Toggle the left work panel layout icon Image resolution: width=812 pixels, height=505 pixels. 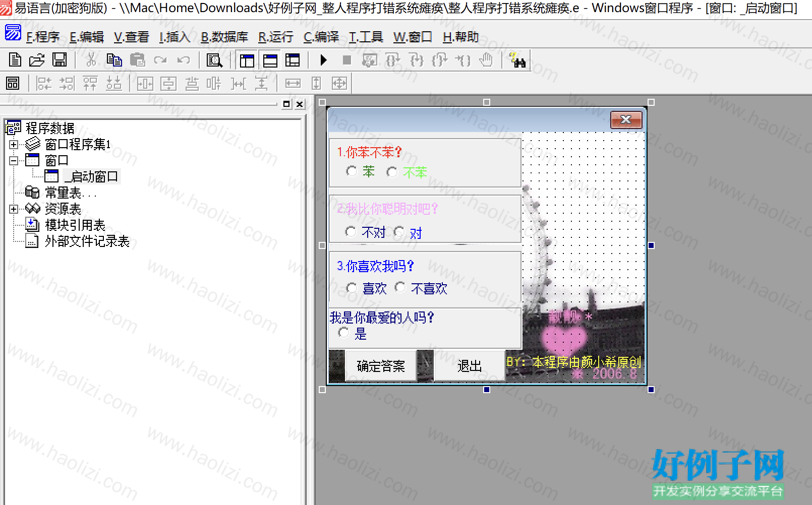[x=247, y=60]
